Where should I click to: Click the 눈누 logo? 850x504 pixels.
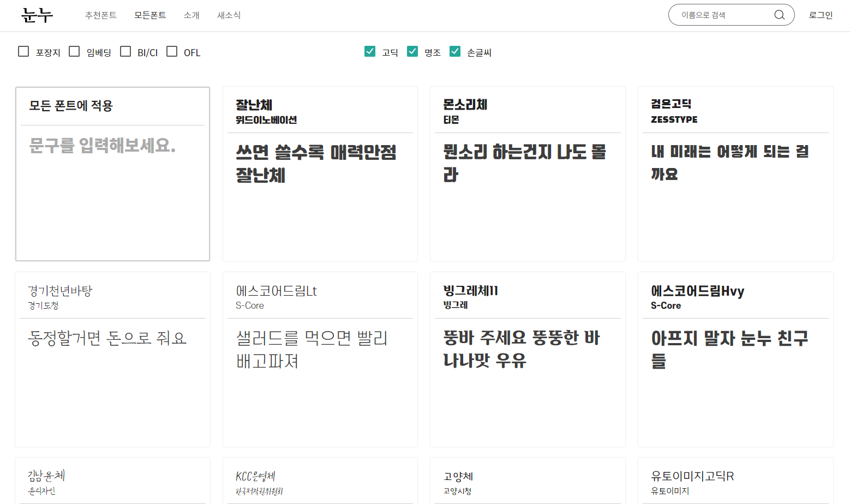37,15
